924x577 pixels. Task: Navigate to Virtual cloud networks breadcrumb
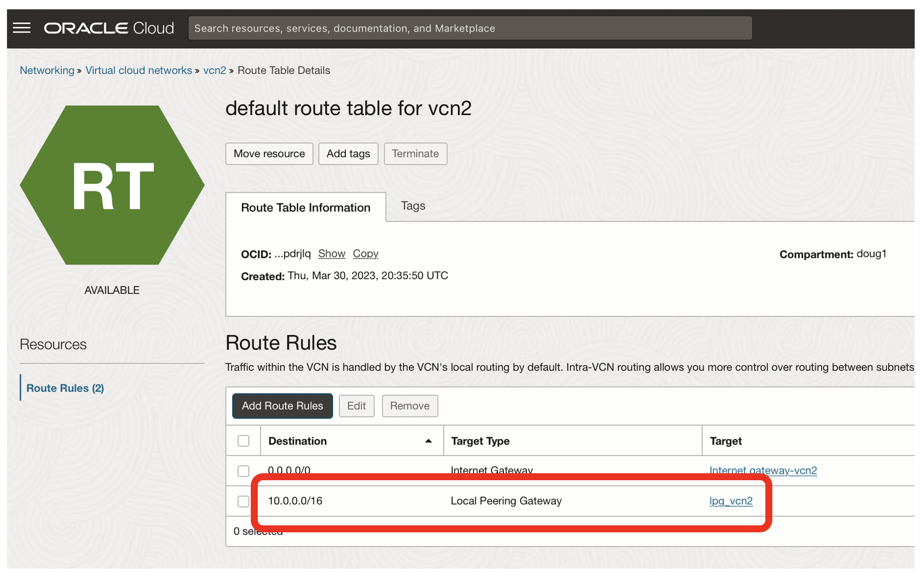pyautogui.click(x=139, y=70)
